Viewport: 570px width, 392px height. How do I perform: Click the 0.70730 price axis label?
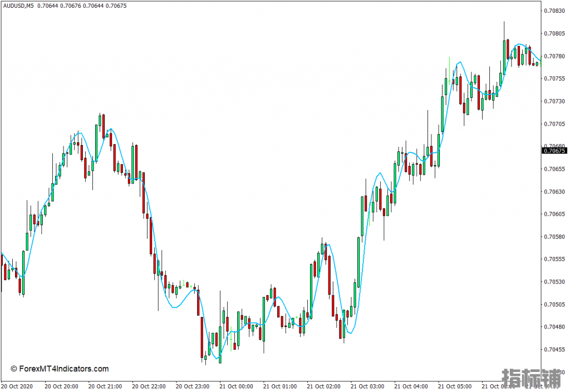tap(554, 101)
